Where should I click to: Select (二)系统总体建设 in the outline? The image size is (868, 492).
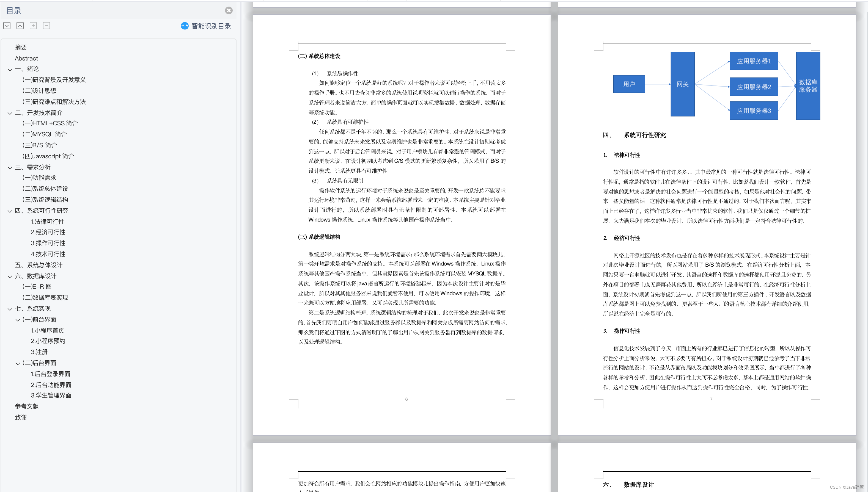(x=45, y=189)
